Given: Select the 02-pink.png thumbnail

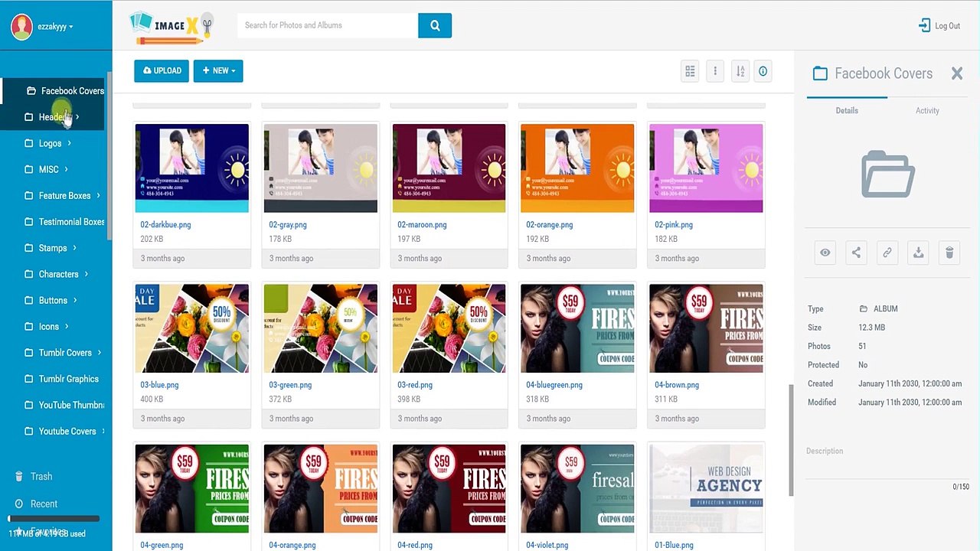Looking at the screenshot, I should pyautogui.click(x=706, y=168).
